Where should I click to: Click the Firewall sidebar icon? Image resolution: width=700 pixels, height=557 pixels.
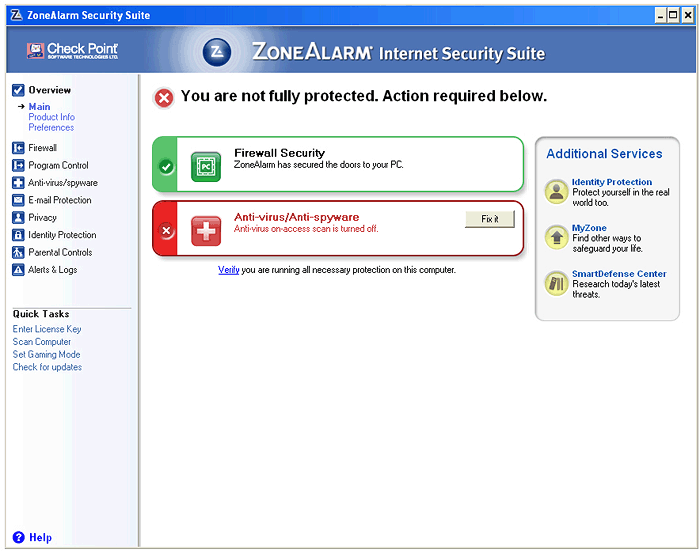pyautogui.click(x=18, y=148)
